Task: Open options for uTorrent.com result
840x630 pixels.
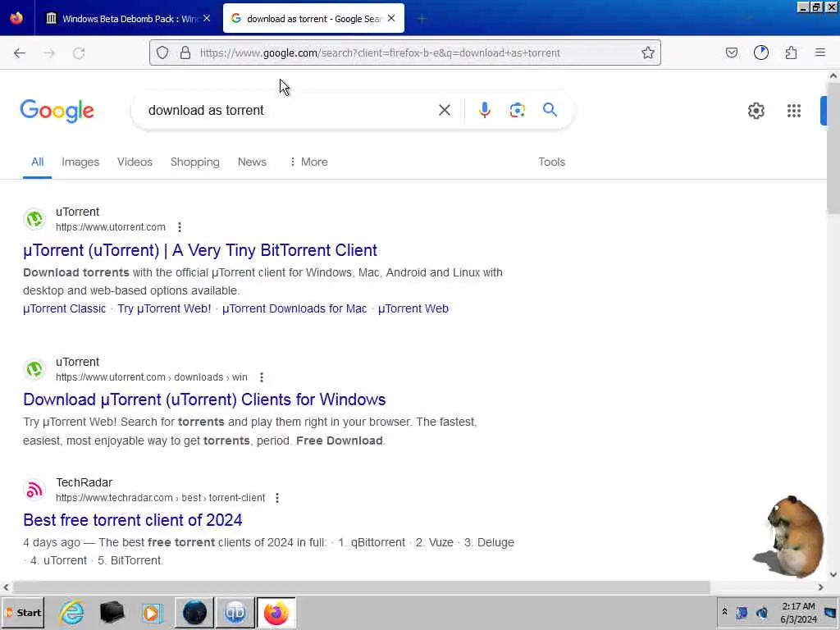Action: point(180,227)
